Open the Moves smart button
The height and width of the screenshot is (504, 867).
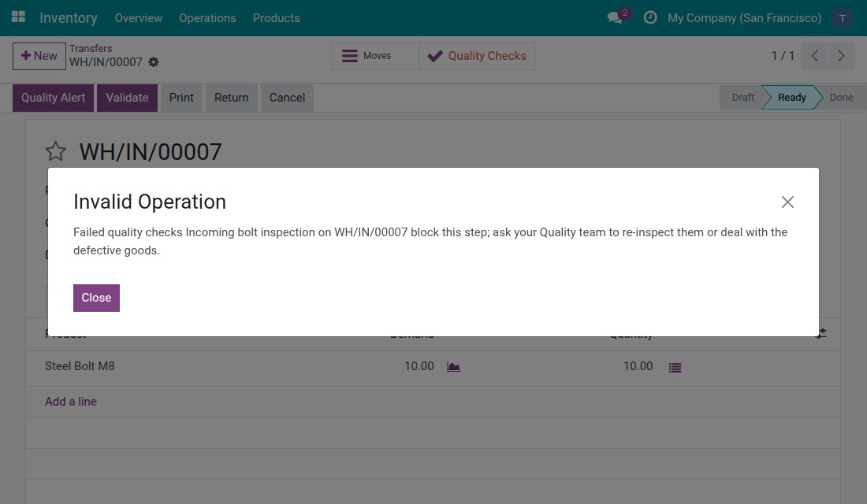point(375,56)
